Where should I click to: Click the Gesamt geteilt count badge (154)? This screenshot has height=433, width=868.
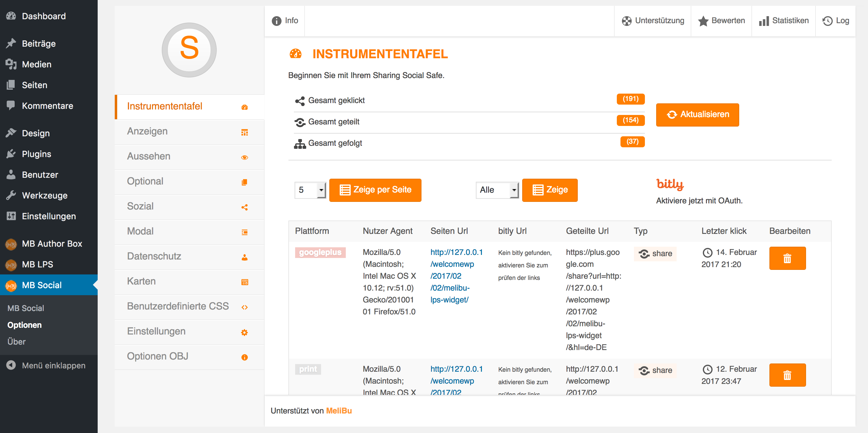tap(631, 120)
